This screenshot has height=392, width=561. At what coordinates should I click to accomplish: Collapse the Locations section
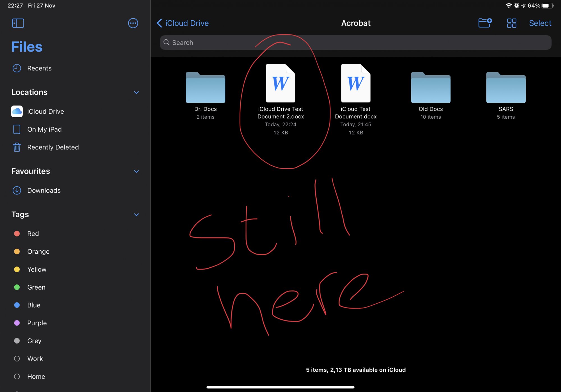tap(136, 92)
